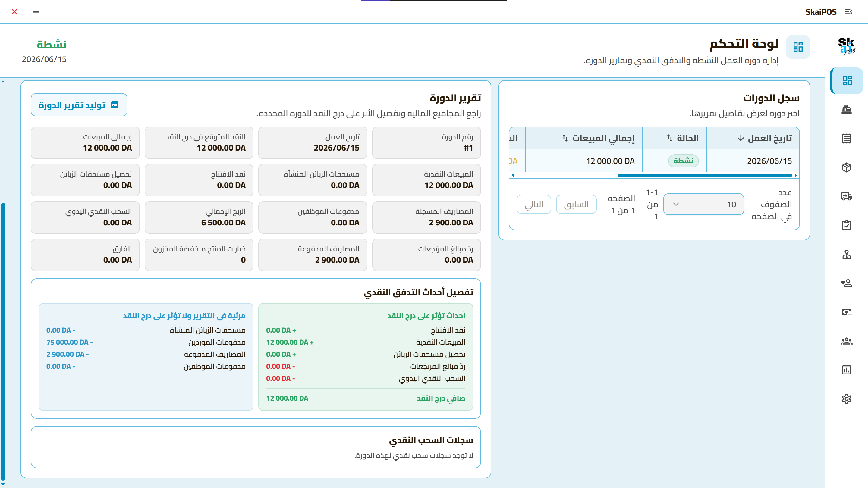Viewport: 868px width, 488px height.
Task: Open the cash register icon in sidebar
Action: [846, 110]
